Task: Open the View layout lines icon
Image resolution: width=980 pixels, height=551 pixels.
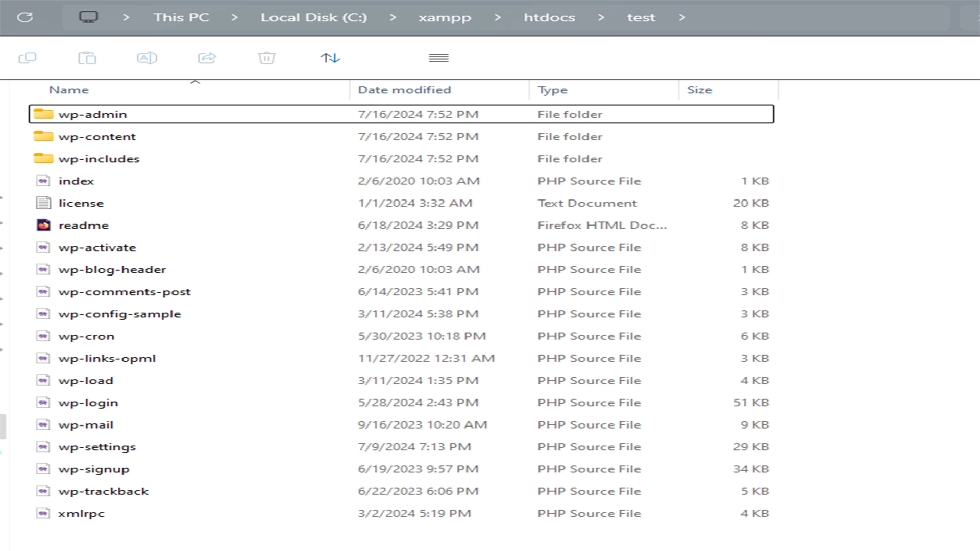Action: click(x=438, y=58)
